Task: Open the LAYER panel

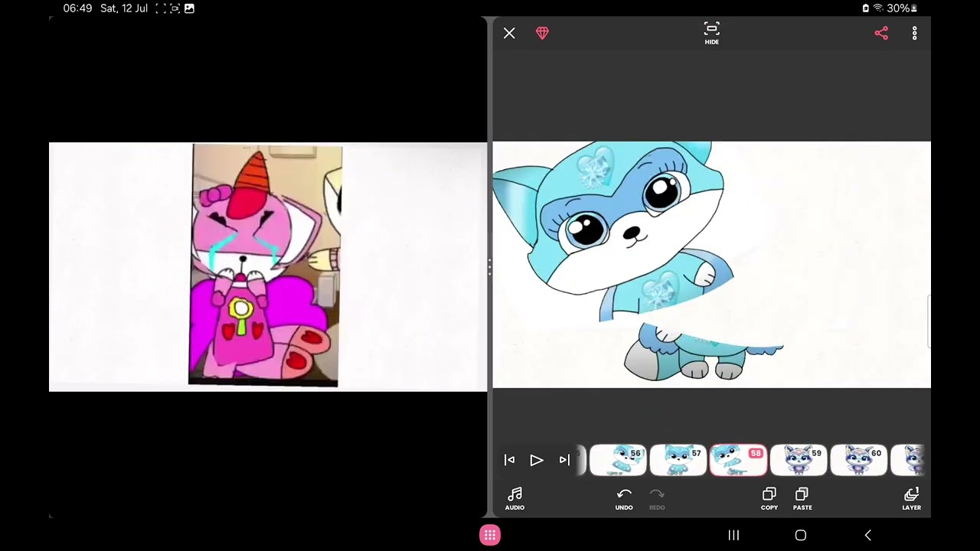Action: pyautogui.click(x=911, y=498)
